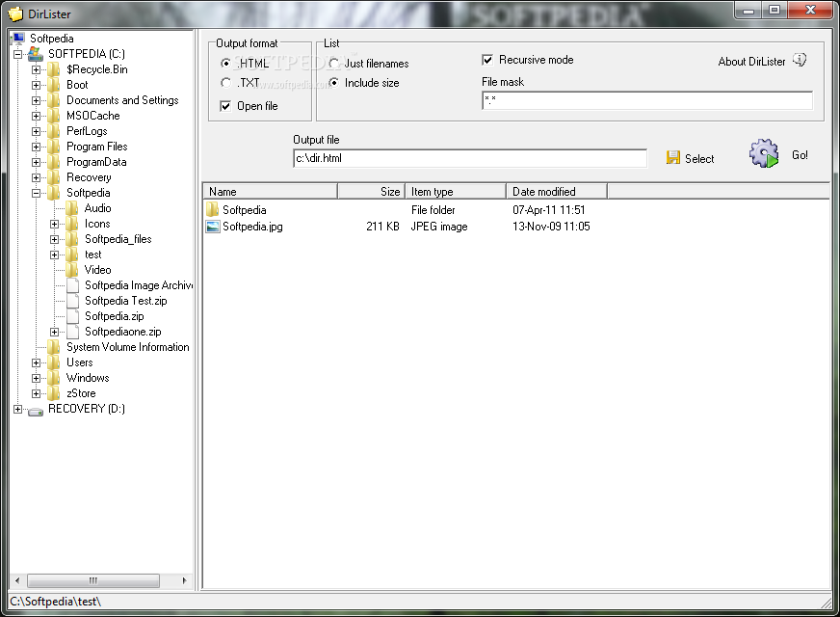Click the File mask input field
The height and width of the screenshot is (617, 840).
click(647, 101)
